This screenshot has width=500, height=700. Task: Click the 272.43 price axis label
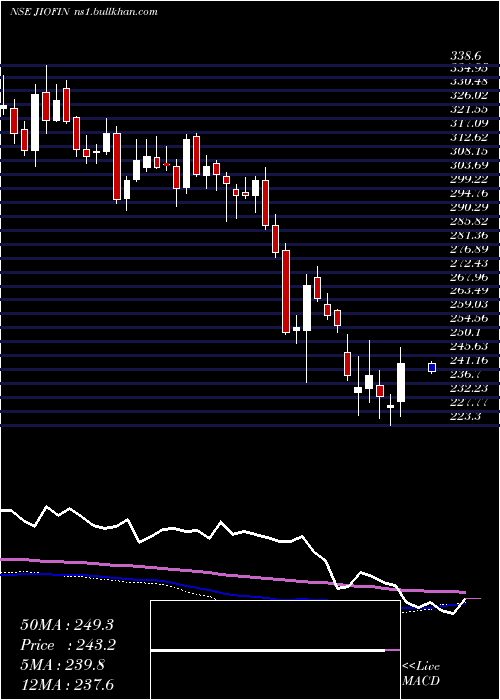(x=468, y=263)
